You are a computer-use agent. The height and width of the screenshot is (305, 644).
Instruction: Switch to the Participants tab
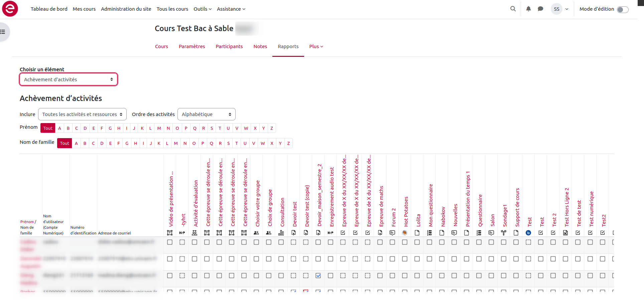click(x=229, y=46)
